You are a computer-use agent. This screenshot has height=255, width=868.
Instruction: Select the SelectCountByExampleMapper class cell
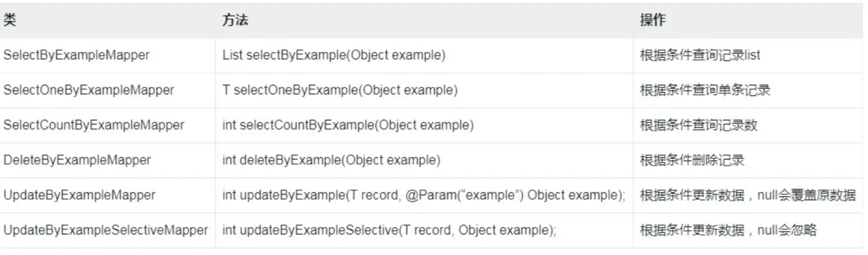94,125
